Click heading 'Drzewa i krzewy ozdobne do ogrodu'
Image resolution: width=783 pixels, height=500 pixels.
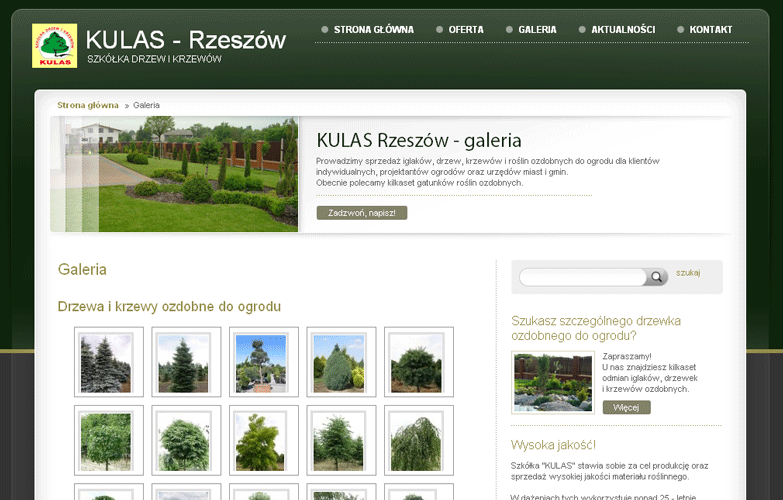click(169, 307)
